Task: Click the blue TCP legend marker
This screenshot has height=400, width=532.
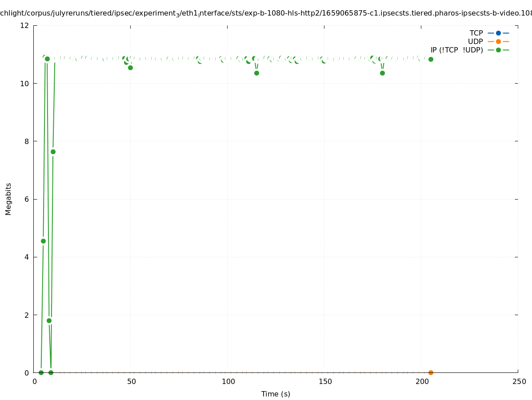Action: click(498, 33)
